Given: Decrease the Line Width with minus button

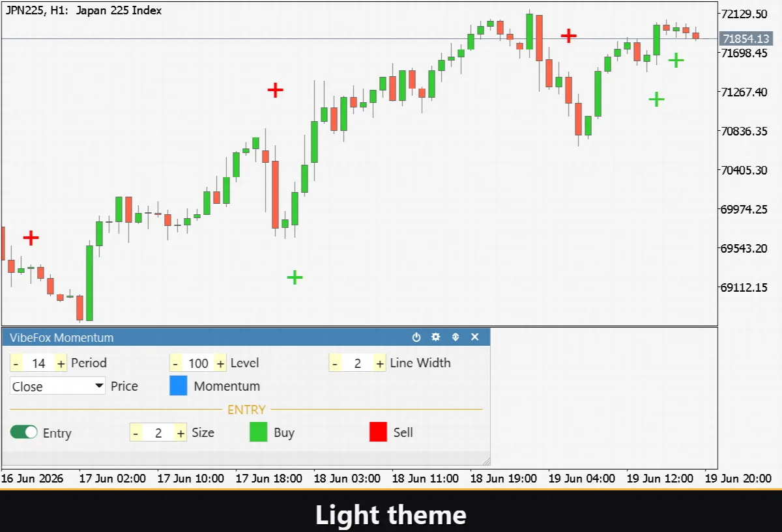Looking at the screenshot, I should coord(335,363).
